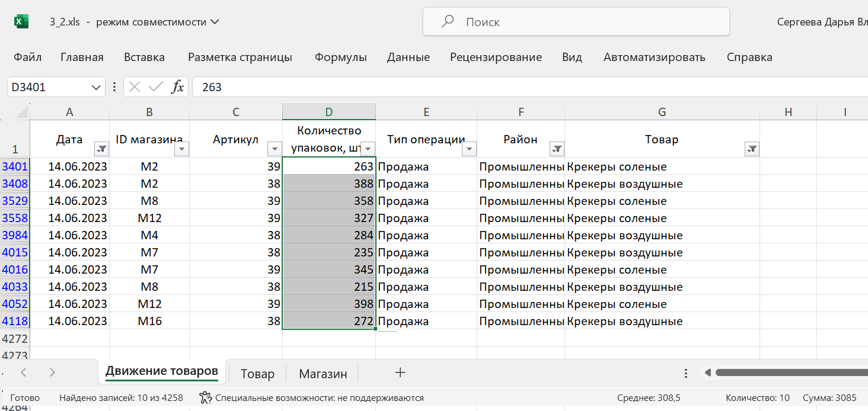Click cell with quantity 388
The height and width of the screenshot is (411, 868).
[x=329, y=184]
